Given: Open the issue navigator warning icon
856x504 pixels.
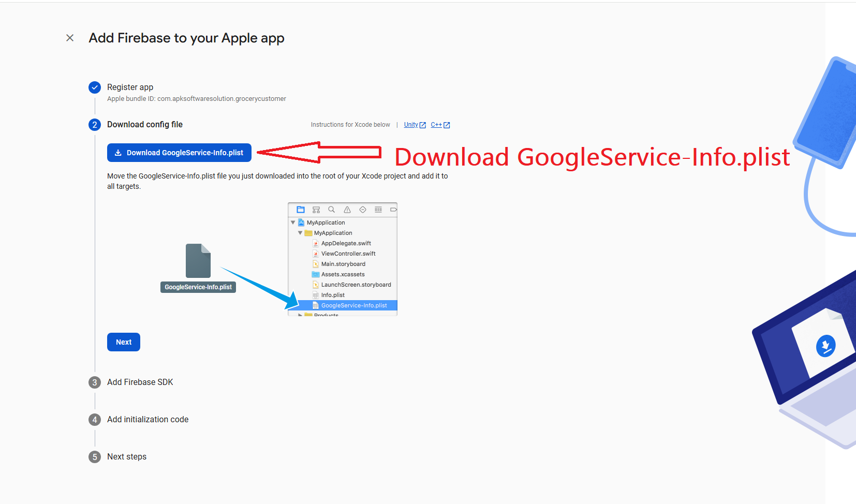Looking at the screenshot, I should click(x=347, y=210).
